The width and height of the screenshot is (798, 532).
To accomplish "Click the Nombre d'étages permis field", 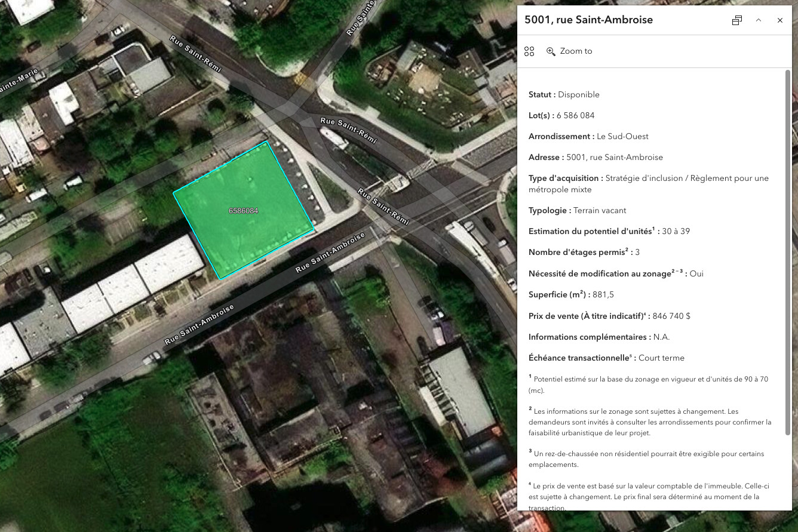I will point(584,252).
